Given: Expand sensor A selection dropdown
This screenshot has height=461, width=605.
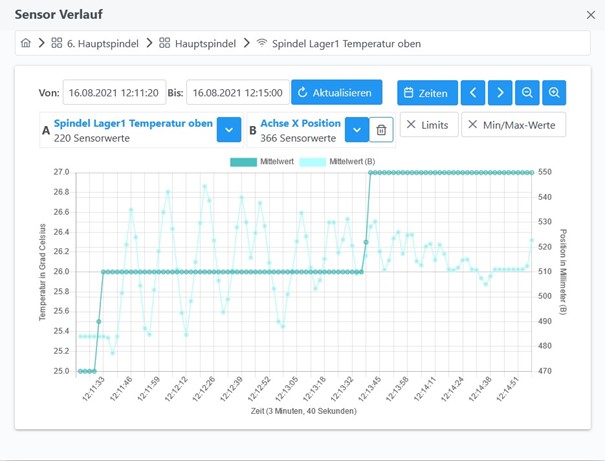Looking at the screenshot, I should coord(229,130).
